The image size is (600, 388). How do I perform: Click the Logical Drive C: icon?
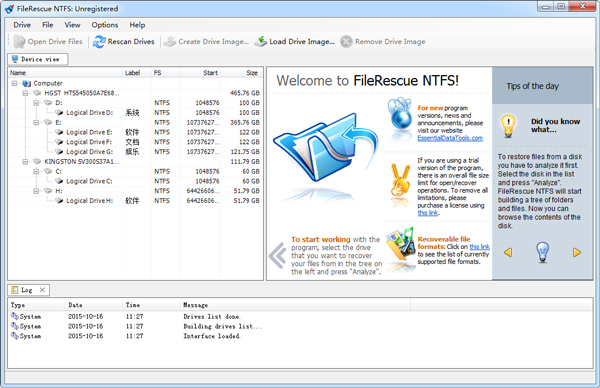[x=59, y=181]
